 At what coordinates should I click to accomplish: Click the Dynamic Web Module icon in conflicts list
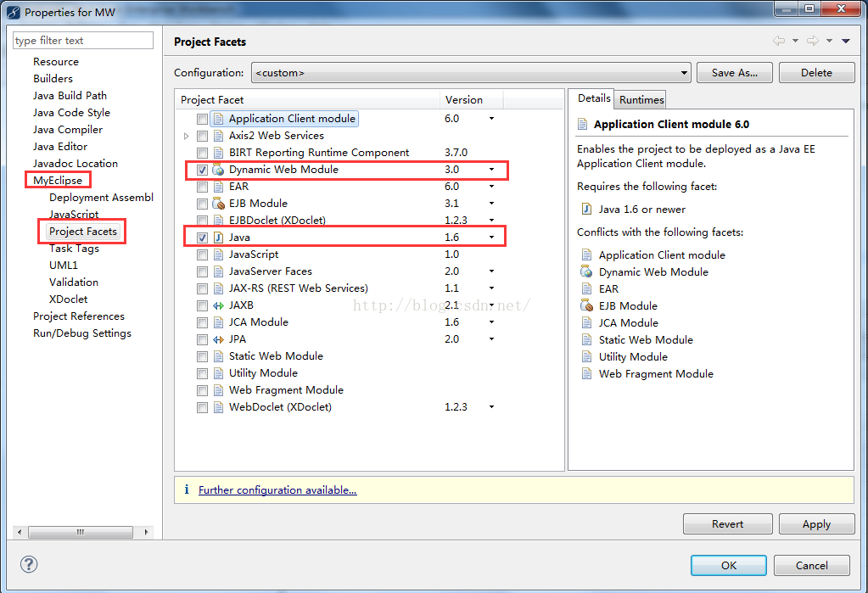pyautogui.click(x=586, y=271)
